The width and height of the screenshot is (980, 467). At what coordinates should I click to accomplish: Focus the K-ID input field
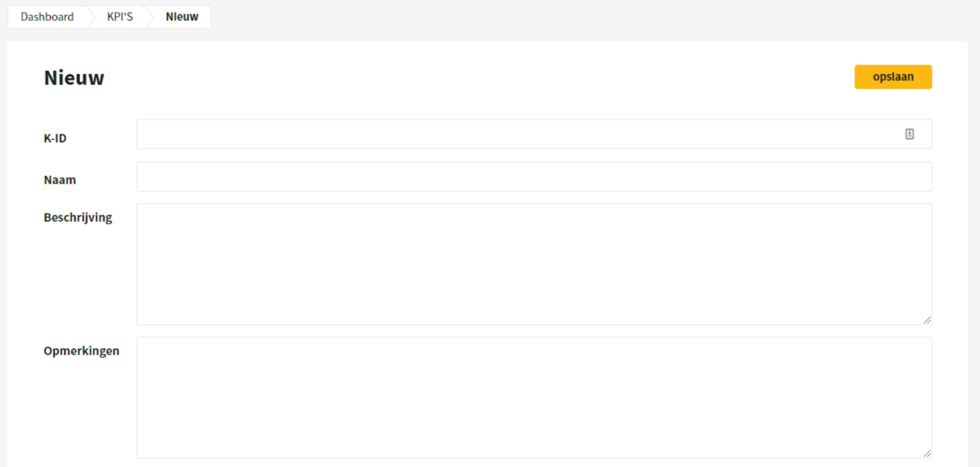534,133
